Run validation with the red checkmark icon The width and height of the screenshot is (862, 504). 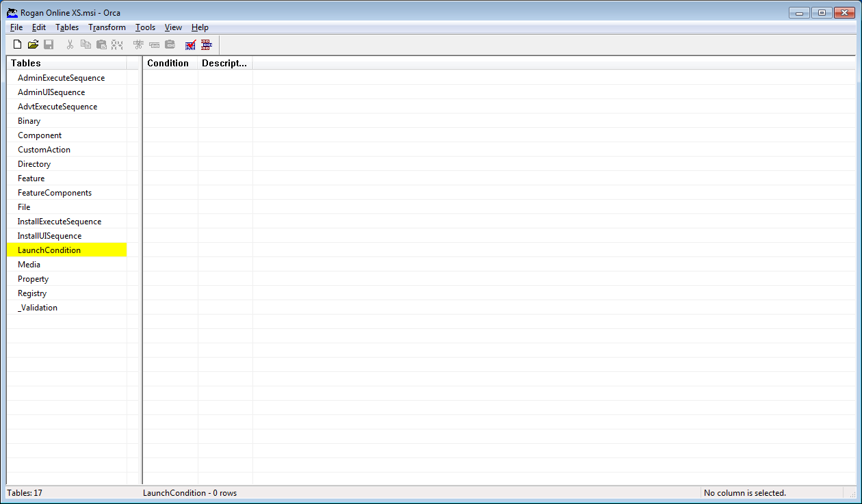(x=191, y=44)
